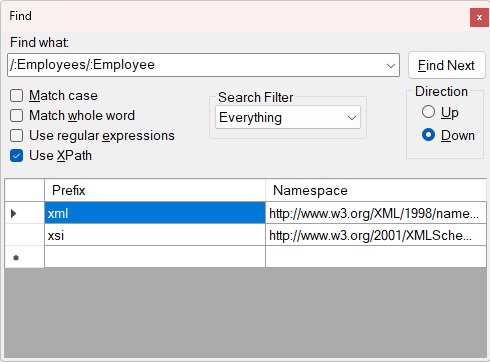This screenshot has height=362, width=490.
Task: Click the new row asterisk row header
Action: point(25,257)
